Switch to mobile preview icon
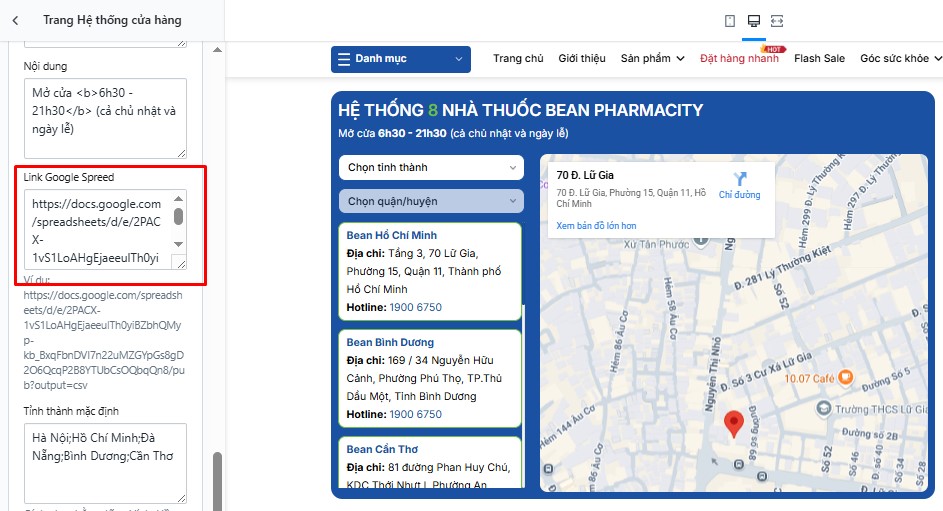The image size is (943, 511). click(730, 21)
